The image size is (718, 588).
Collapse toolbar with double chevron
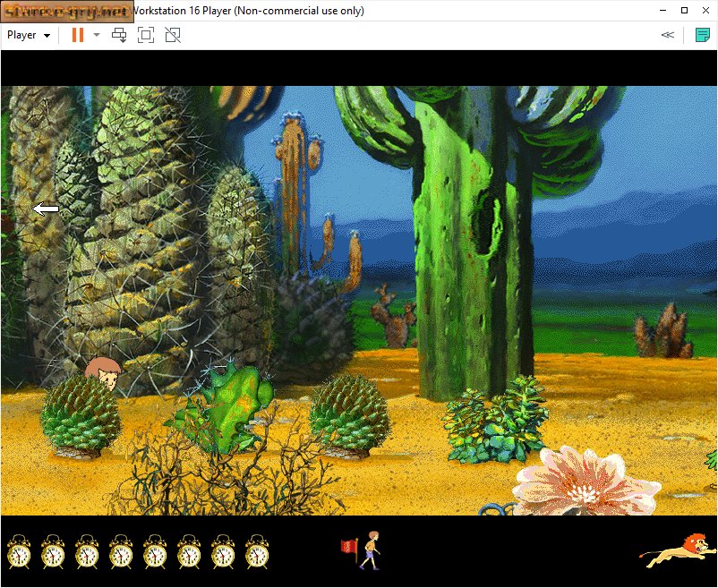pos(668,35)
